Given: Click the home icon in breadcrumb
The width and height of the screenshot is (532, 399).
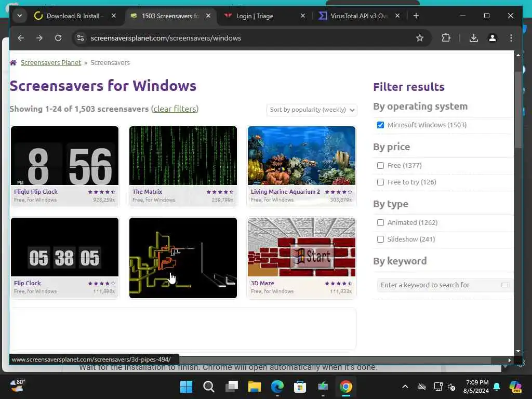Looking at the screenshot, I should point(13,62).
